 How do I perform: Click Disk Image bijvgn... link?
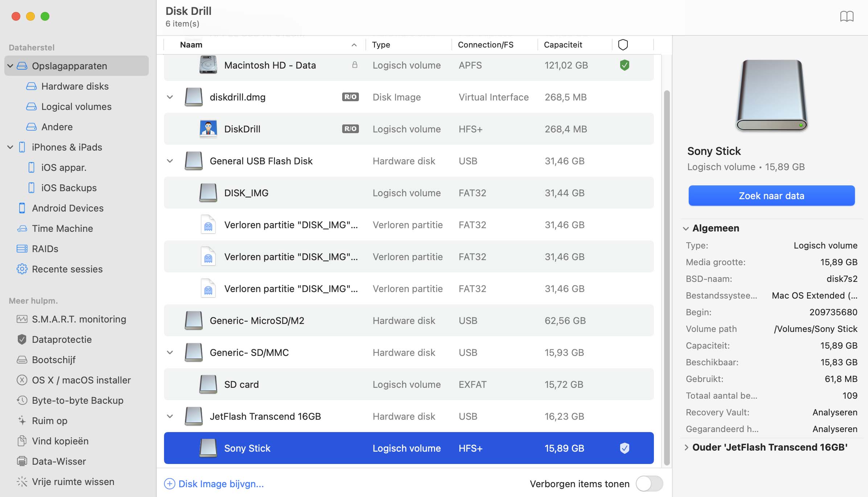coord(221,484)
